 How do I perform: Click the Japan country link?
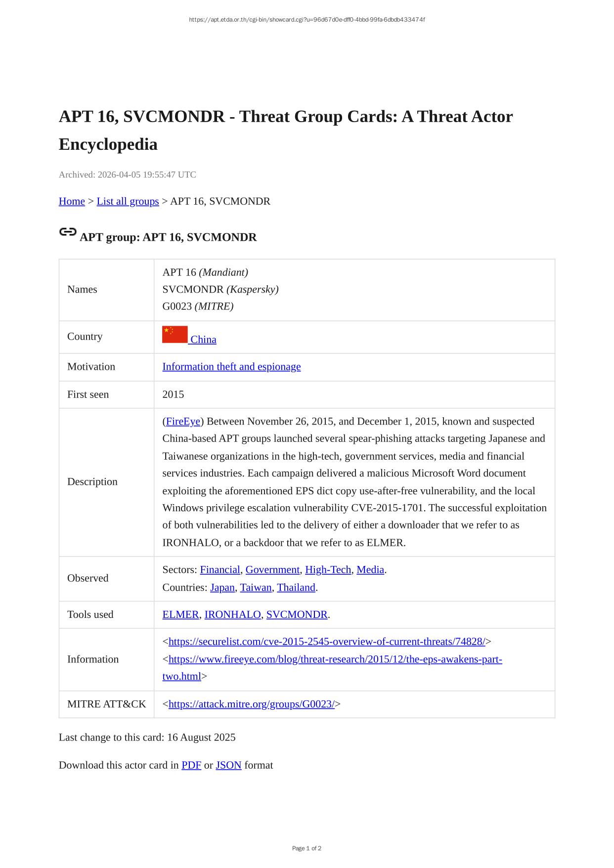point(222,588)
